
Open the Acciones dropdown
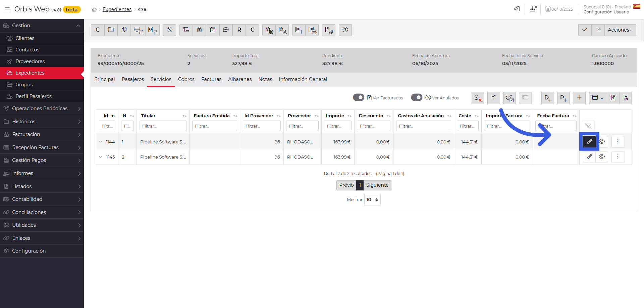620,30
